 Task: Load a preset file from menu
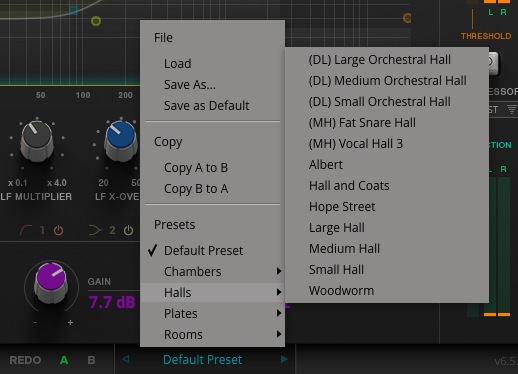(212, 64)
